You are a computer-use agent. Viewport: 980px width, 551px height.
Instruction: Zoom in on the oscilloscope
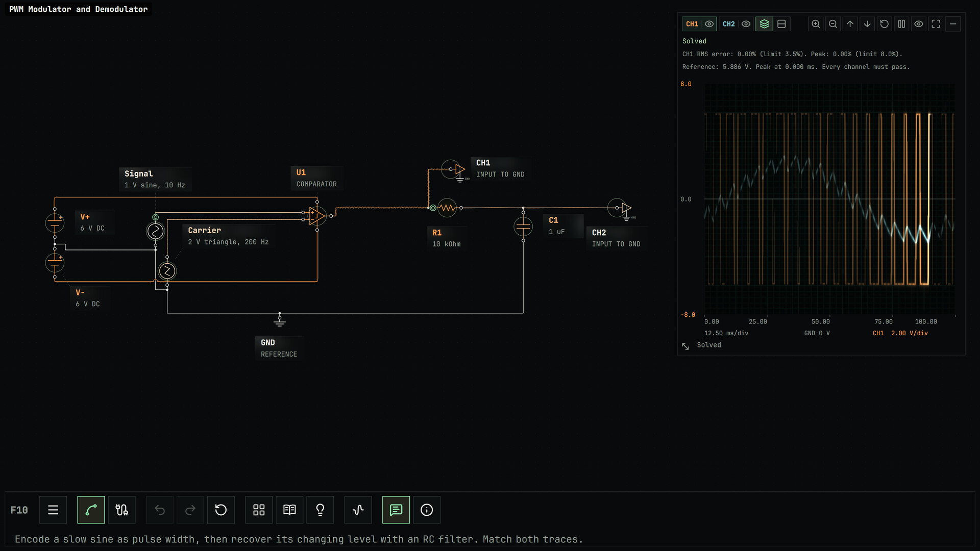[816, 24]
